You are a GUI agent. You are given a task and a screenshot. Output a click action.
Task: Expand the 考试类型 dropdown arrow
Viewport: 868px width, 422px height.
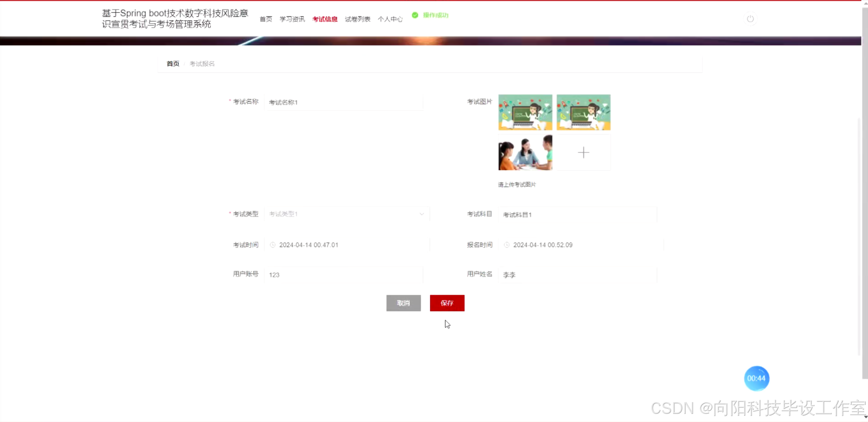[x=421, y=214]
